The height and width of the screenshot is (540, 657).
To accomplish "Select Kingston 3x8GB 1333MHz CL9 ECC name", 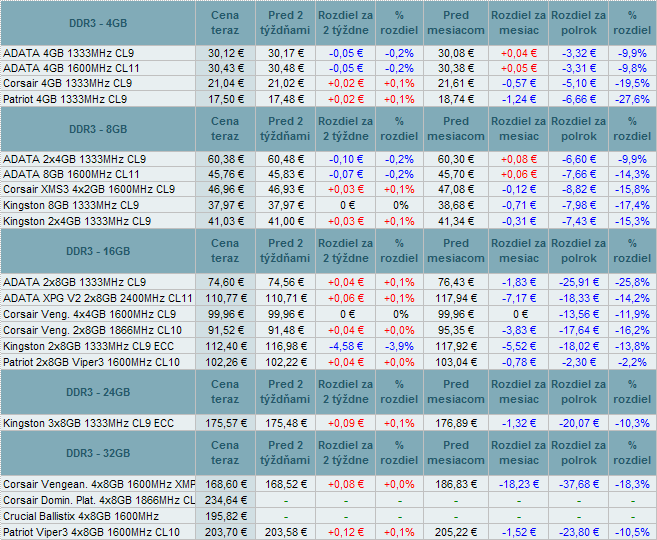I will (x=88, y=423).
